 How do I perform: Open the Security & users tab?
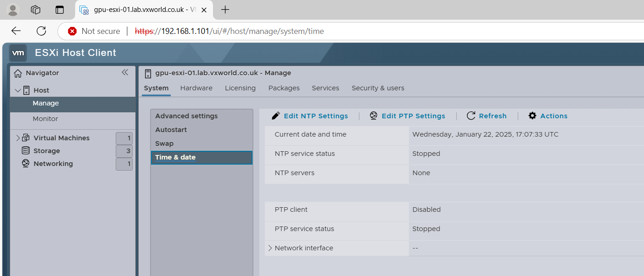tap(378, 88)
